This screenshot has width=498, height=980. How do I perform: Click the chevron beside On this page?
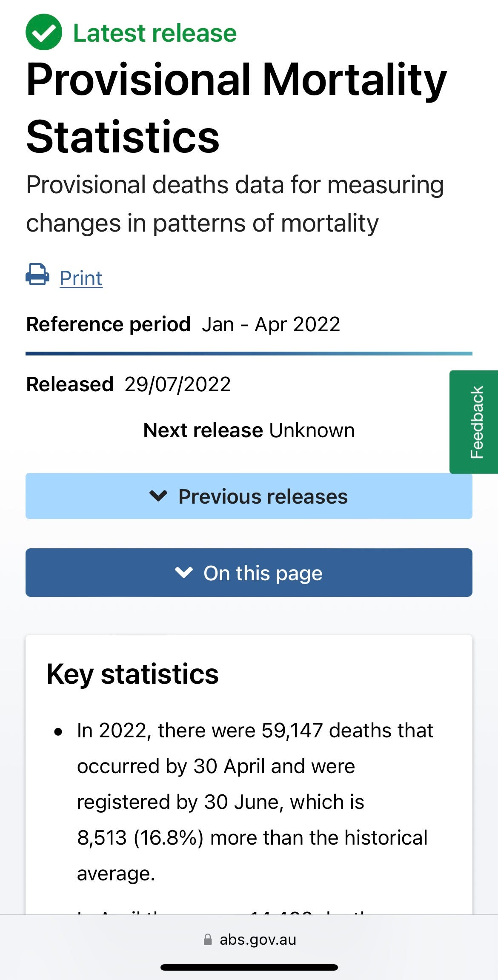(184, 573)
